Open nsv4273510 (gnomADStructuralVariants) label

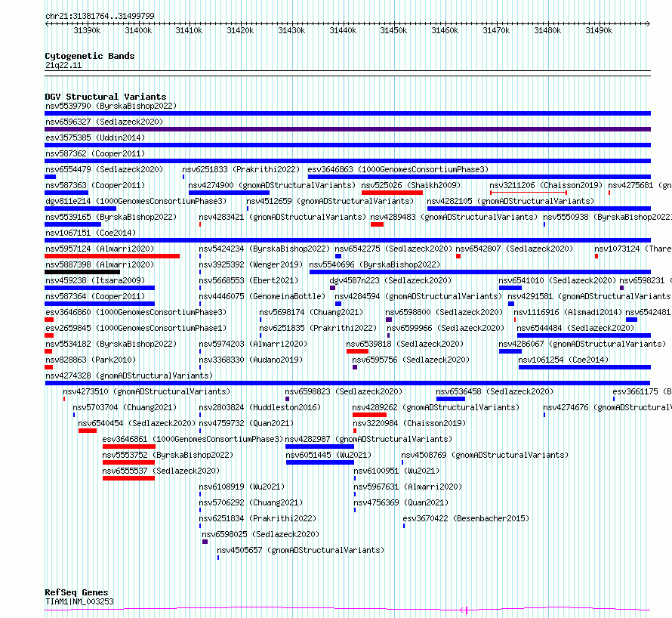tap(146, 391)
